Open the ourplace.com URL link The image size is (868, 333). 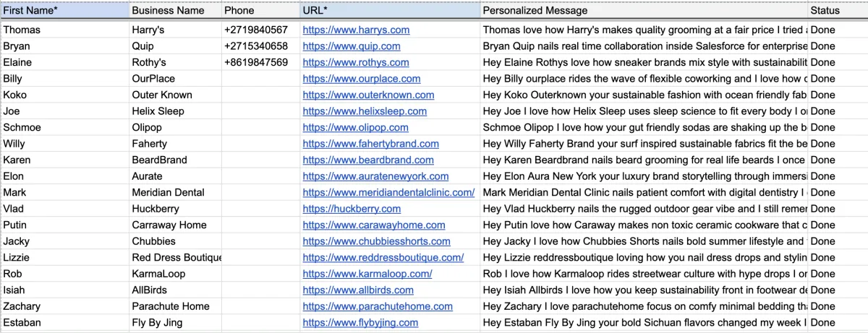coord(362,79)
